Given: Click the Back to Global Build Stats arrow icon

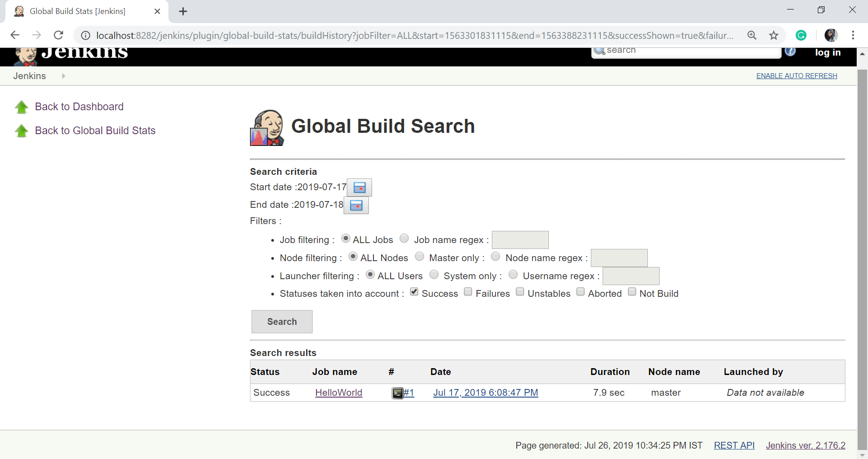Looking at the screenshot, I should 21,131.
